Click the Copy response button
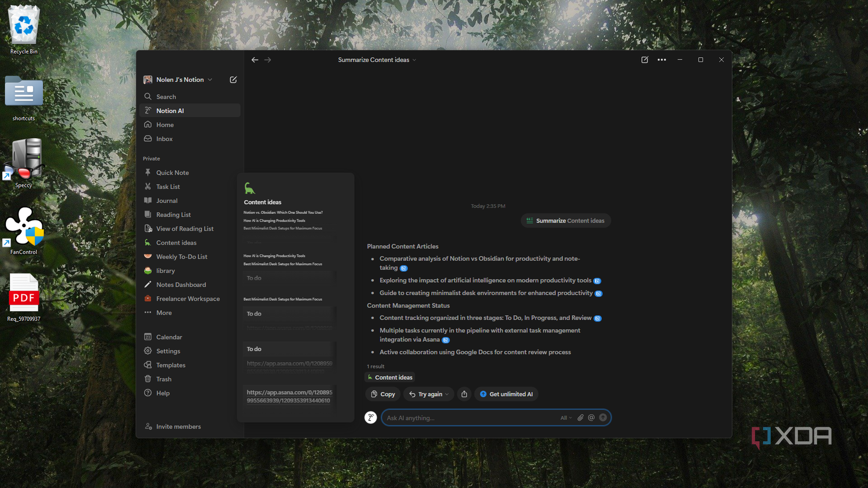 [382, 394]
